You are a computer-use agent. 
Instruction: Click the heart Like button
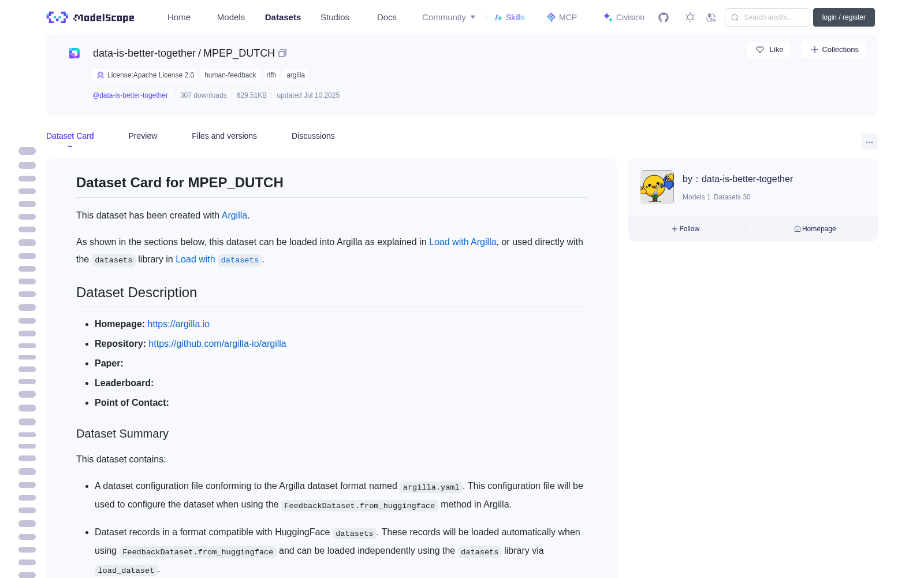point(769,50)
